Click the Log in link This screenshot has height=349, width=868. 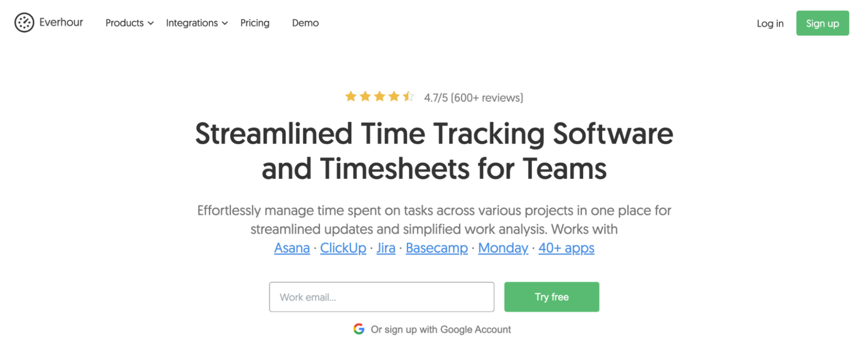(770, 24)
